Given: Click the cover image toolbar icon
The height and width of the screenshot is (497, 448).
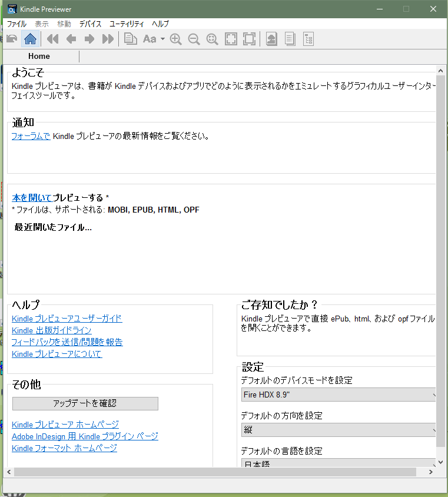Looking at the screenshot, I should 271,39.
